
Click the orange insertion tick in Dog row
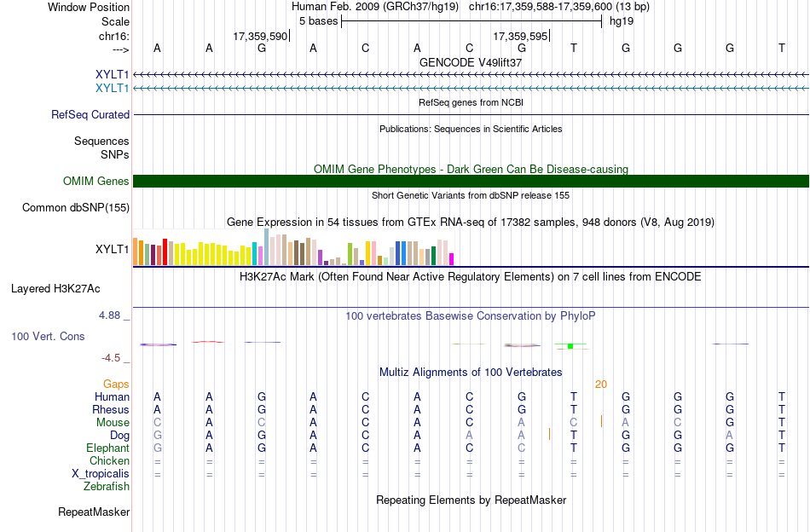point(550,434)
